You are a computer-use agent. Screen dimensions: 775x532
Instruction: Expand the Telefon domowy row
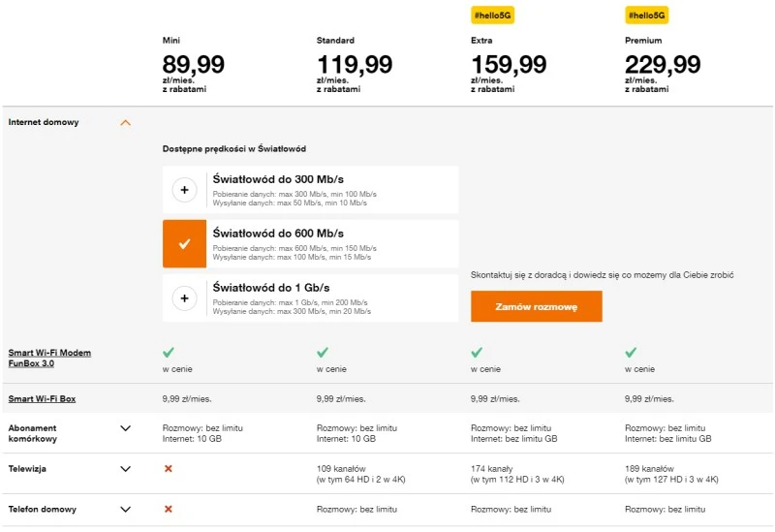[125, 509]
